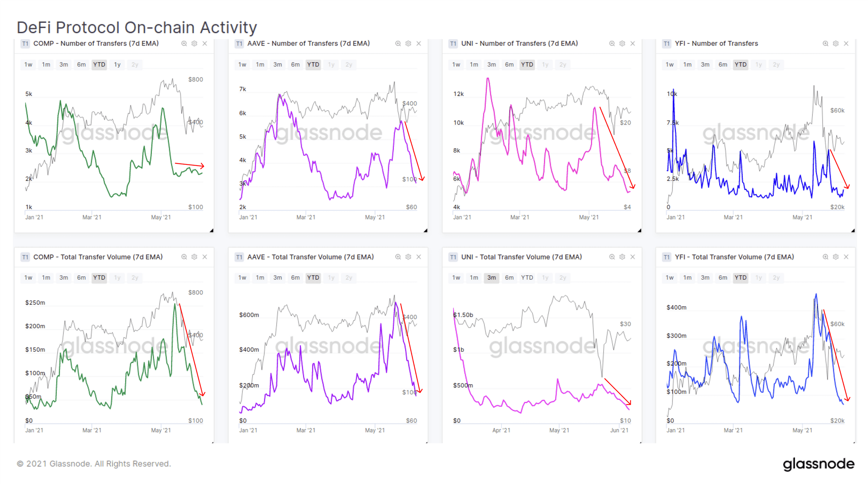Select 1y range on COMP Number of Transfers
868x484 pixels.
point(117,64)
